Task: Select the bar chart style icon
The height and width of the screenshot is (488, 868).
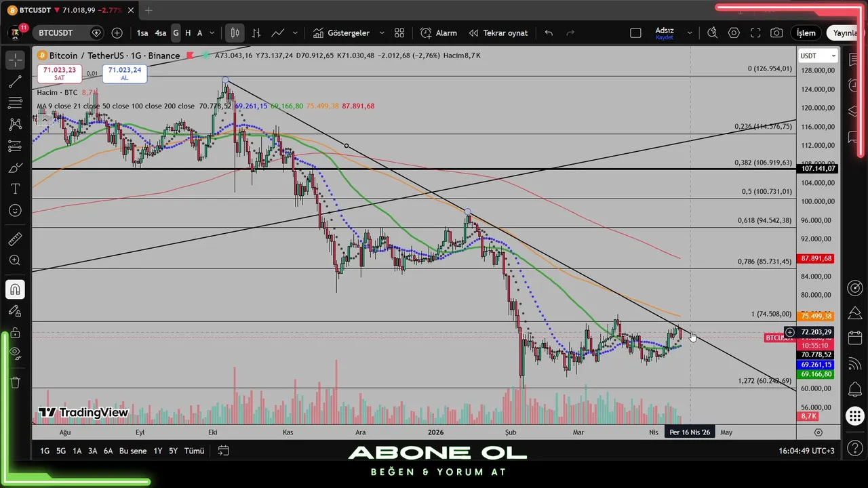Action: 256,33
